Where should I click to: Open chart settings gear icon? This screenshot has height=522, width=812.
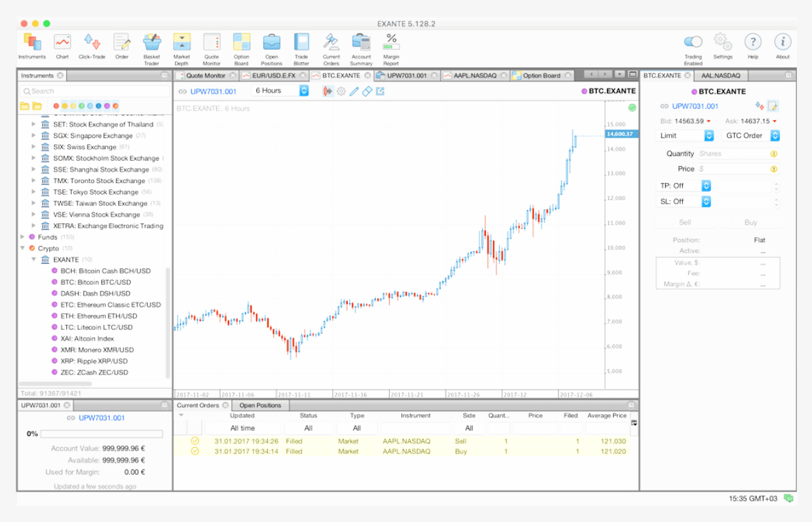(341, 91)
